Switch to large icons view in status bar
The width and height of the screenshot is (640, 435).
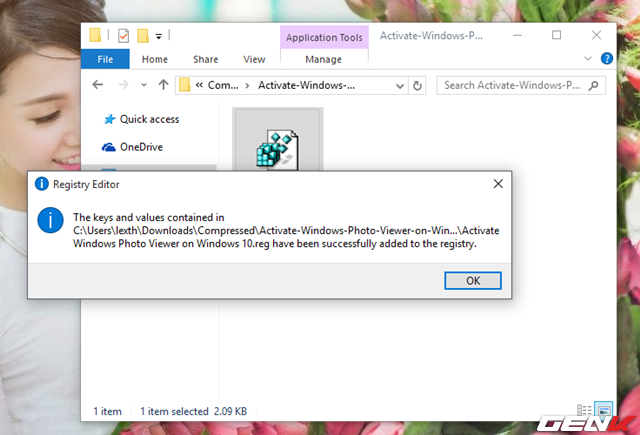[x=603, y=409]
